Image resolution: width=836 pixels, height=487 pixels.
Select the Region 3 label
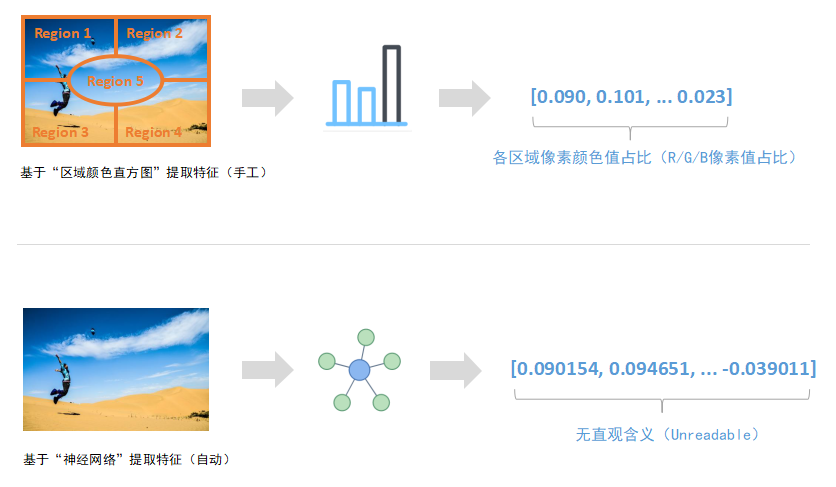pos(60,132)
